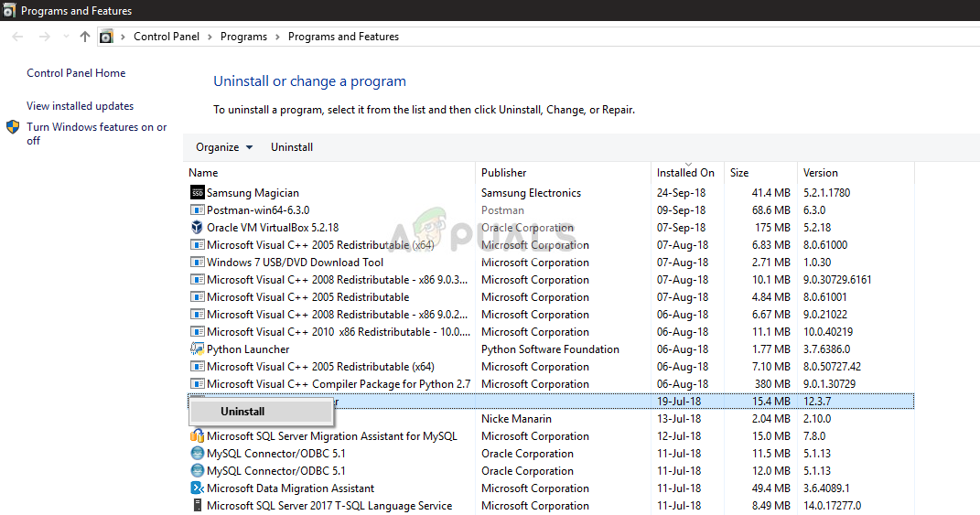The width and height of the screenshot is (980, 515).
Task: Click the 19-Jul-18 install date cell
Action: point(679,402)
